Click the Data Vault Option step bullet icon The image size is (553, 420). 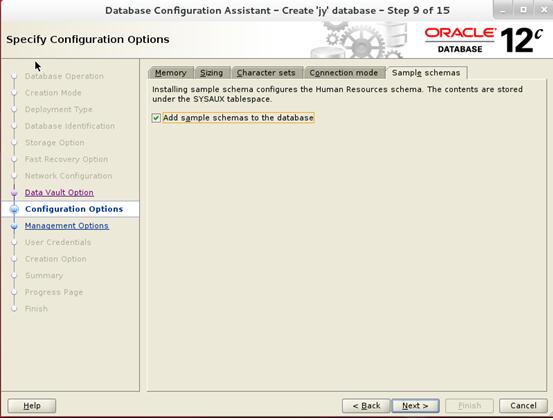(x=14, y=193)
